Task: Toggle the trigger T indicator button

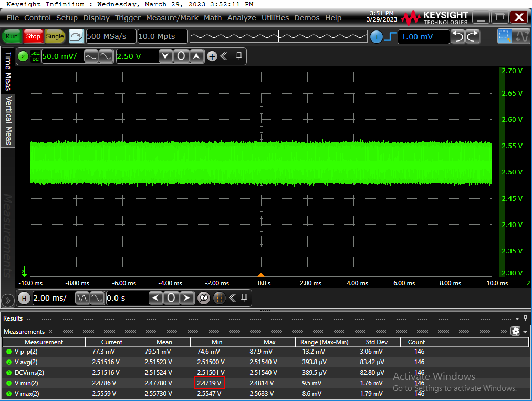Action: [376, 37]
